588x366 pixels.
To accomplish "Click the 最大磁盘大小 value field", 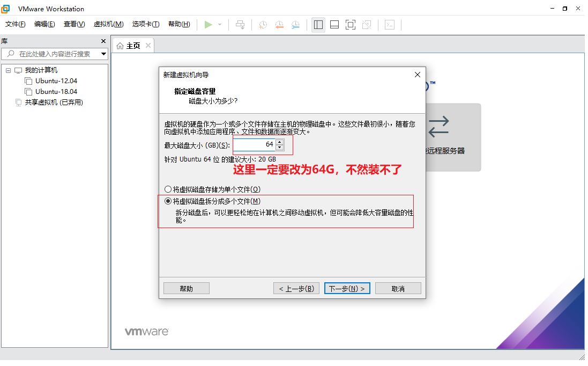I will click(254, 144).
